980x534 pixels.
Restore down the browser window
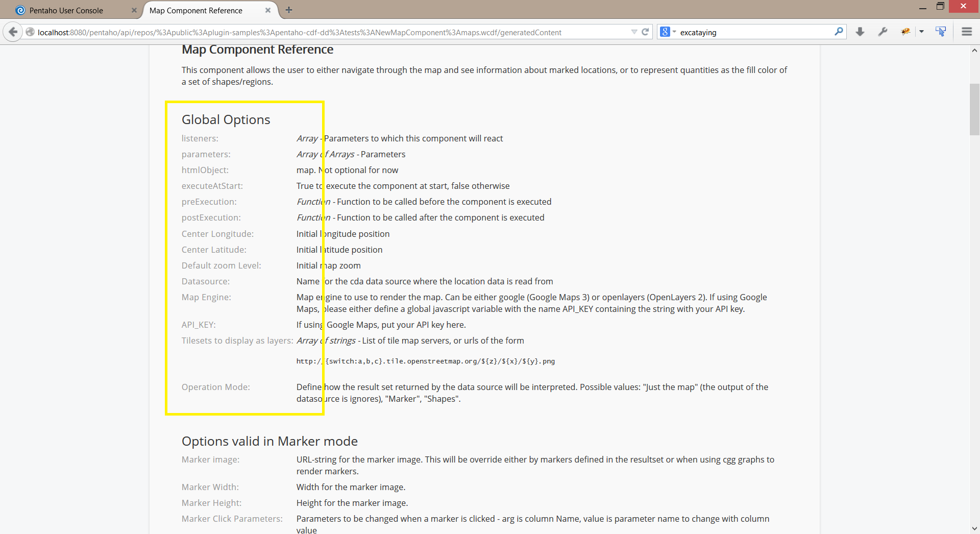click(940, 7)
